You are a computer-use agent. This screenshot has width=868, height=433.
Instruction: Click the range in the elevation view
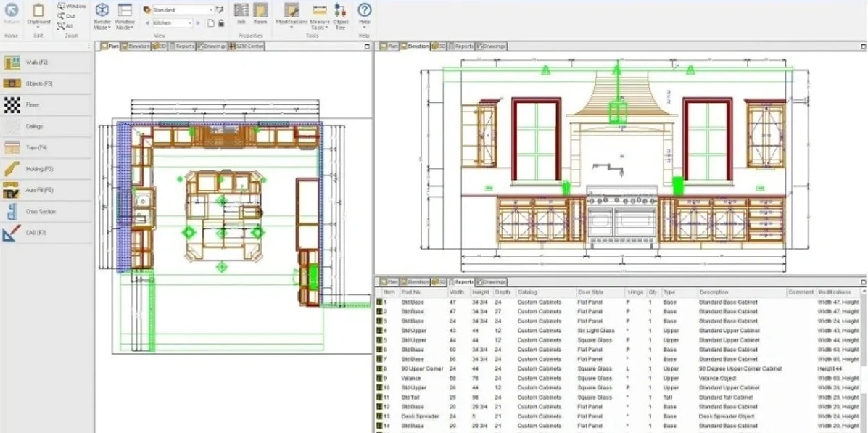click(622, 216)
